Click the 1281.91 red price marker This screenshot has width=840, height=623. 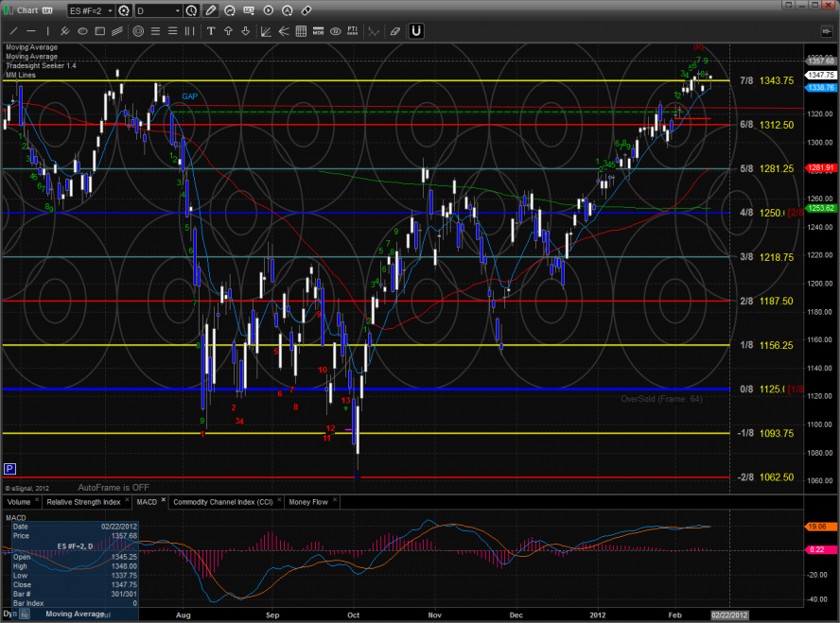(821, 168)
